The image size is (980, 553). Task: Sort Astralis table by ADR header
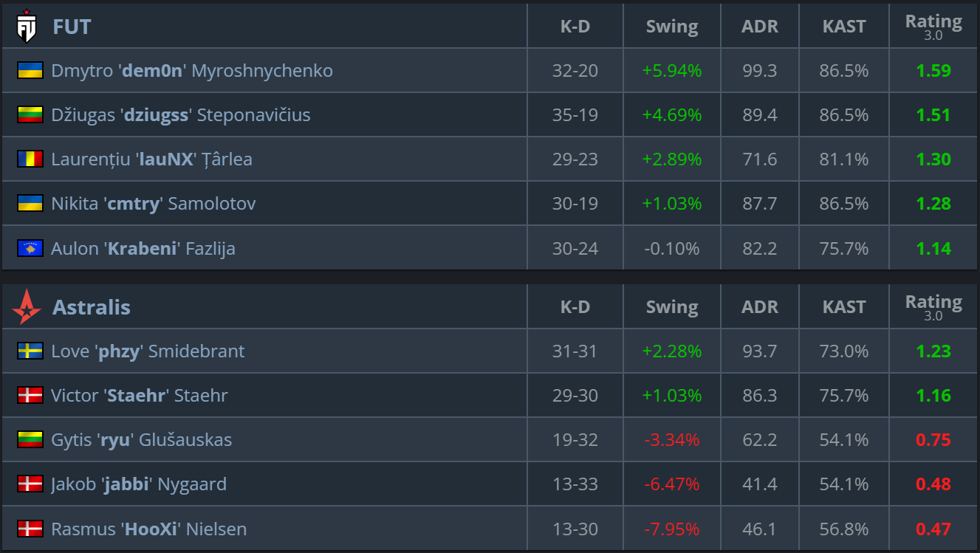tap(760, 307)
